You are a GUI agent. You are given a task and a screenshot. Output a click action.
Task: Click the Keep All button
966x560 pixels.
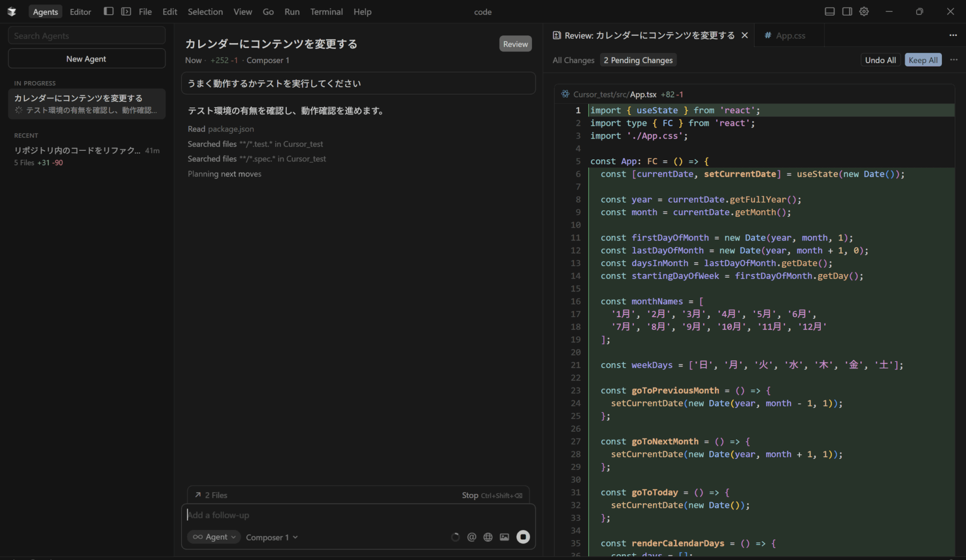(923, 60)
